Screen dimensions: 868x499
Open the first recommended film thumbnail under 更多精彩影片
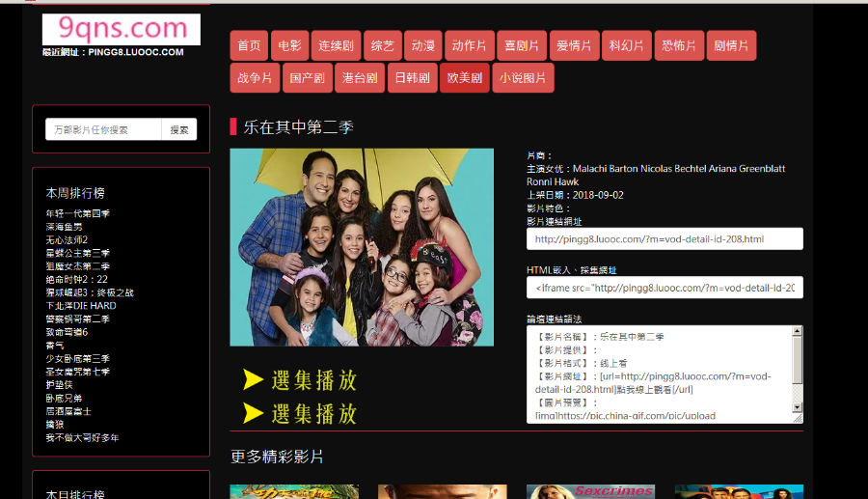[294, 492]
